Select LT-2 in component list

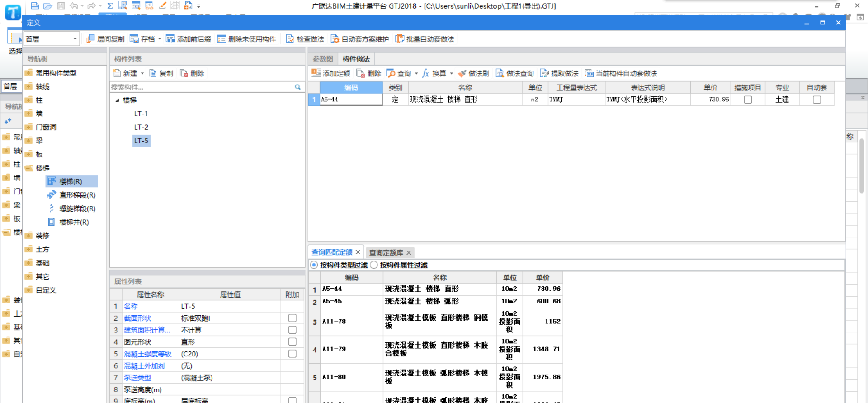tap(141, 127)
